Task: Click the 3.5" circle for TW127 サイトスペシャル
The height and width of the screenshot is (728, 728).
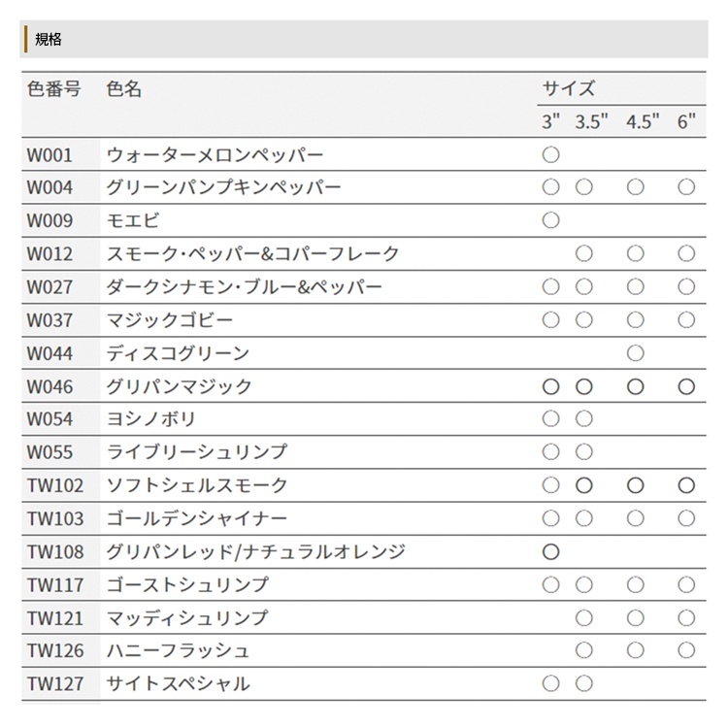Action: 584,683
